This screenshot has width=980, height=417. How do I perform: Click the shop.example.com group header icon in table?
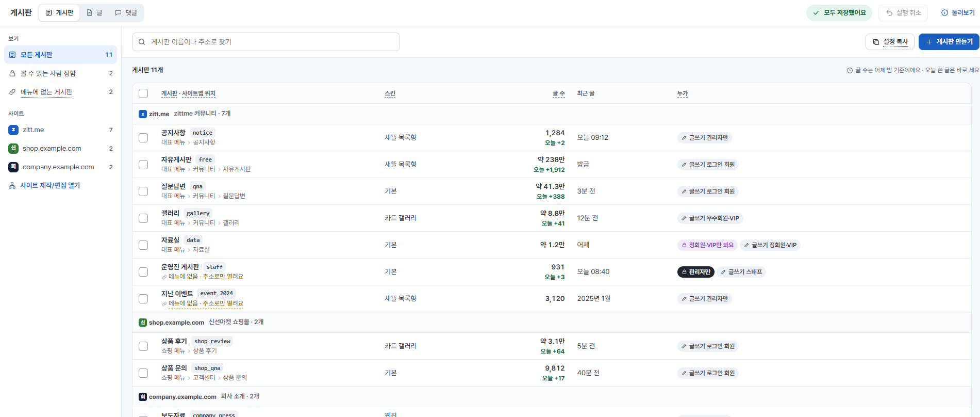(143, 323)
